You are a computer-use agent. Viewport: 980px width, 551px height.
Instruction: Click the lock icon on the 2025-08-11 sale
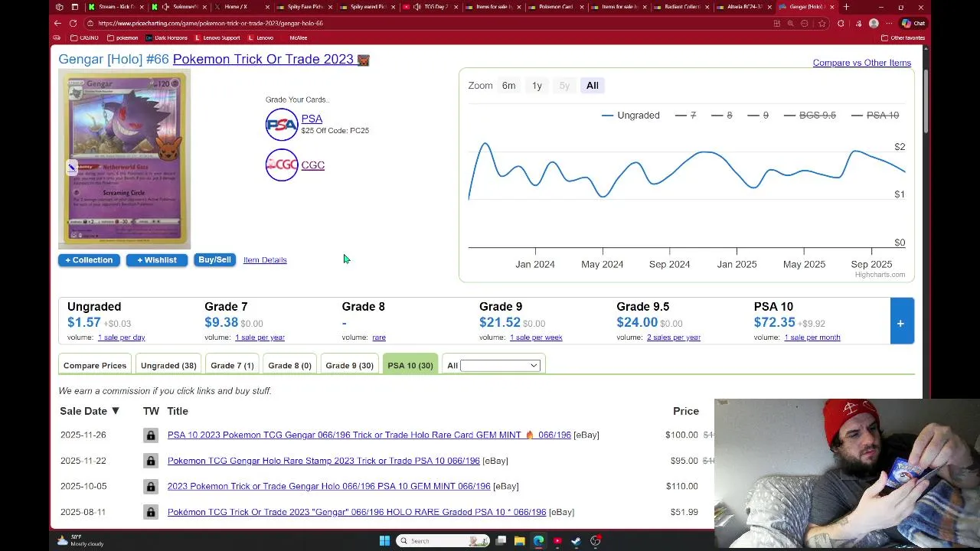[151, 512]
